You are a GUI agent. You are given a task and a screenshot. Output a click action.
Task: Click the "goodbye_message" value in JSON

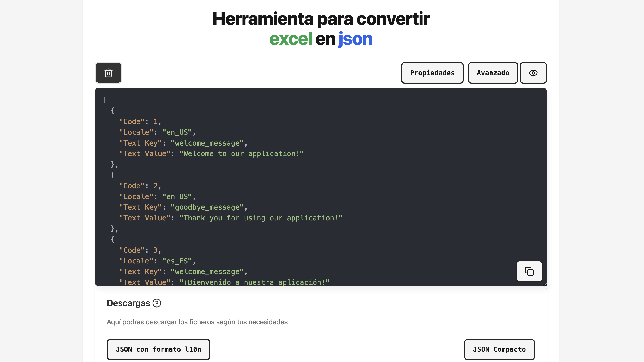pos(207,207)
